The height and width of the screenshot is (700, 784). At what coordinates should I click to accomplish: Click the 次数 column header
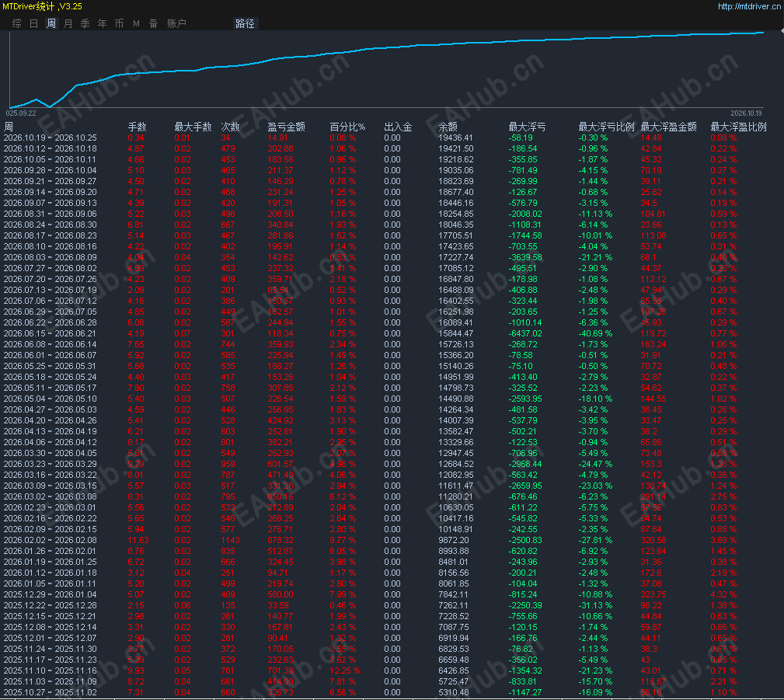231,127
